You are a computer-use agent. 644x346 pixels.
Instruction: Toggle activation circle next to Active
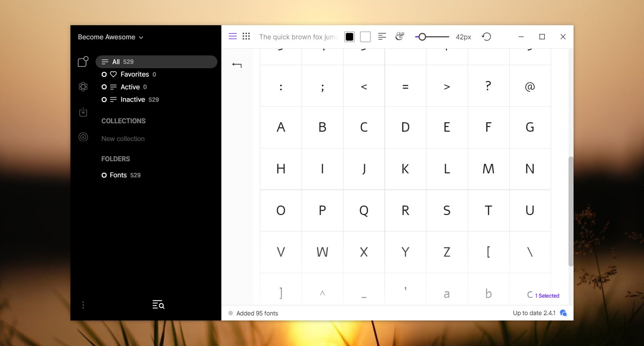(x=104, y=87)
